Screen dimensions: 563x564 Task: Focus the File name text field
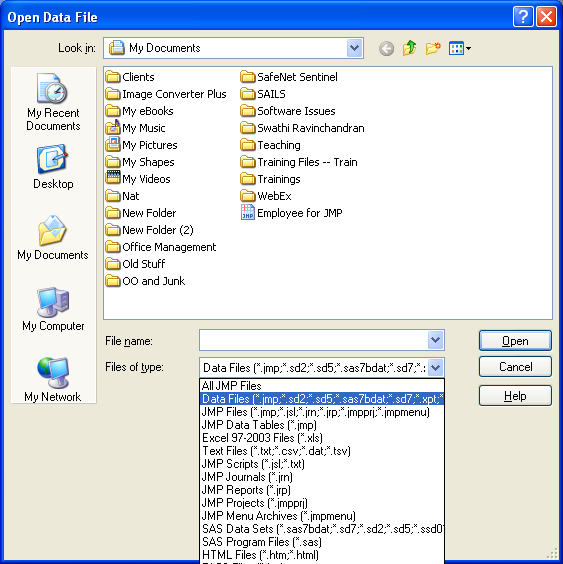point(313,340)
